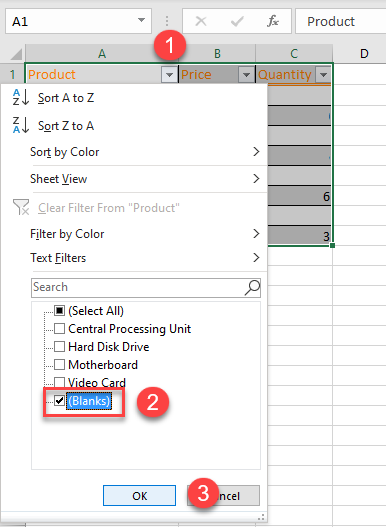386x527 pixels.
Task: Click the dialog resize grip corner
Action: coord(261,517)
